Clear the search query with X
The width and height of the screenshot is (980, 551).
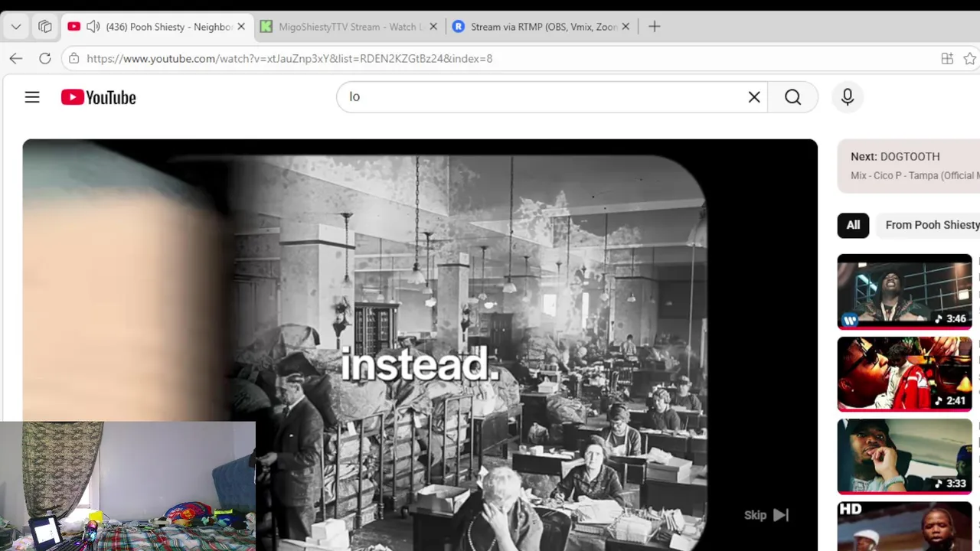(754, 97)
